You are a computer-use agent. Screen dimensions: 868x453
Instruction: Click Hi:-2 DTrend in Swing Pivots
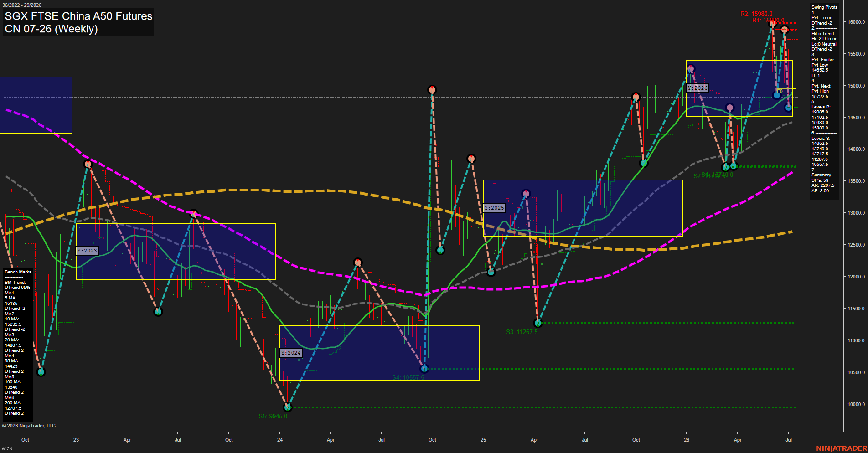[x=824, y=39]
